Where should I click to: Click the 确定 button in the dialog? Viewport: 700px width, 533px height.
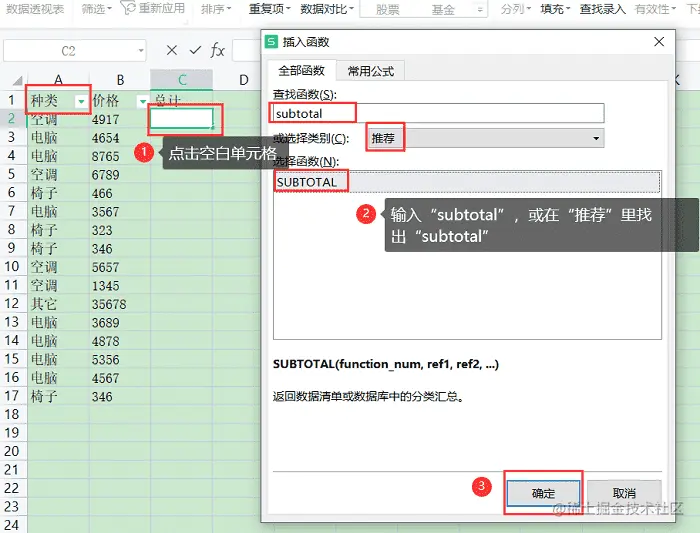tap(543, 493)
